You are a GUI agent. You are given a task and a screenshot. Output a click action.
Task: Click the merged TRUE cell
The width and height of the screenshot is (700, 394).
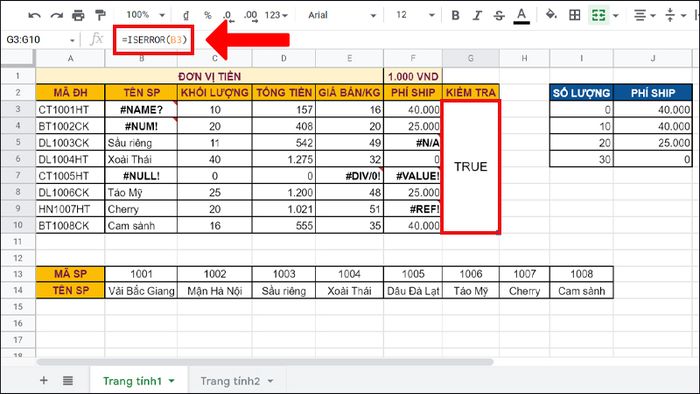coord(471,166)
